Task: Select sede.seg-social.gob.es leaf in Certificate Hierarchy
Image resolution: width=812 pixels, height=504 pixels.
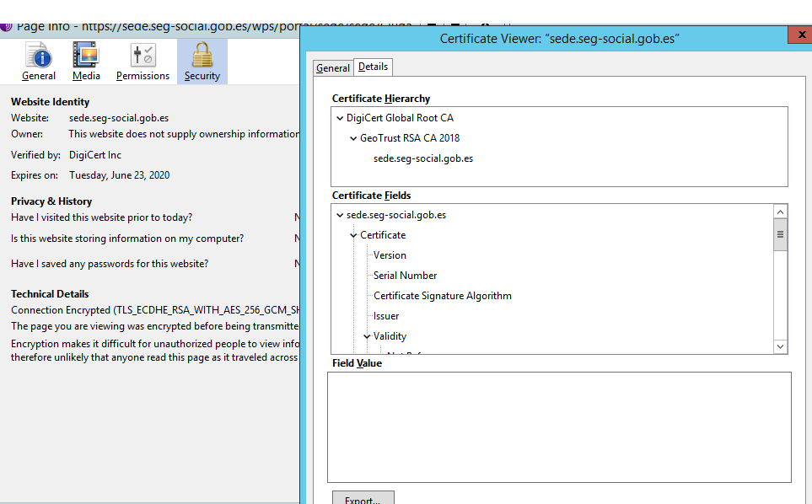Action: 423,158
